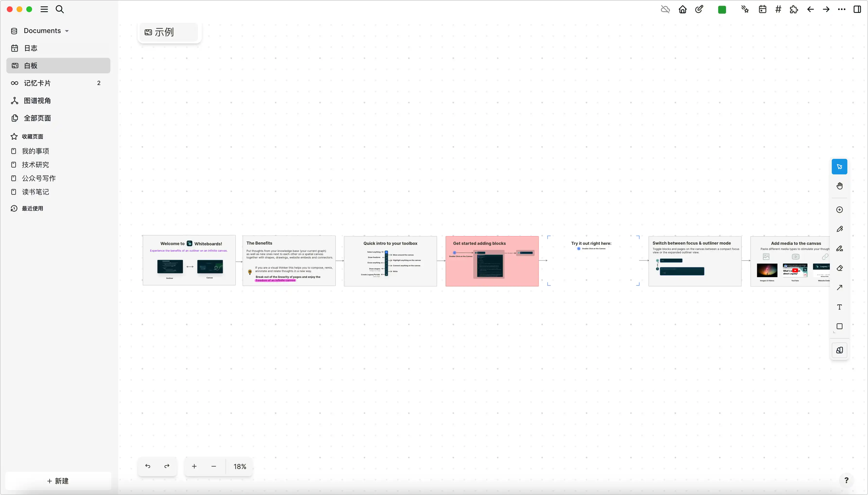The height and width of the screenshot is (495, 868).
Task: Activate the Eraser tool
Action: coord(839,268)
